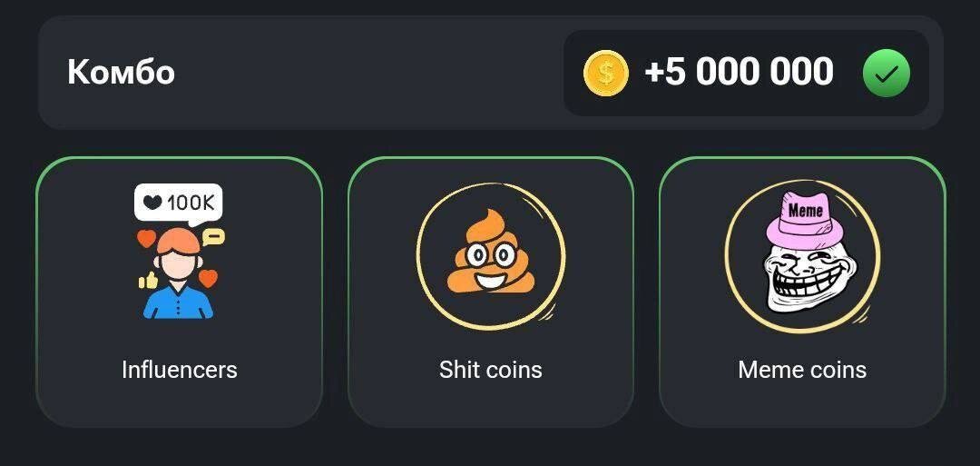
Task: Tap the pink Meme hat
Action: pyautogui.click(x=804, y=218)
